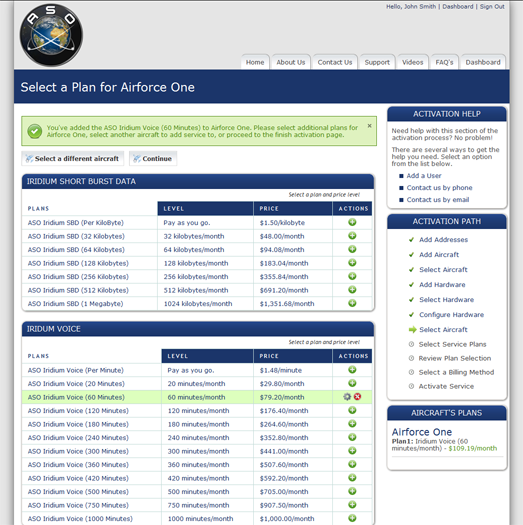Click Airforce One in Aircraft's Plans

422,432
